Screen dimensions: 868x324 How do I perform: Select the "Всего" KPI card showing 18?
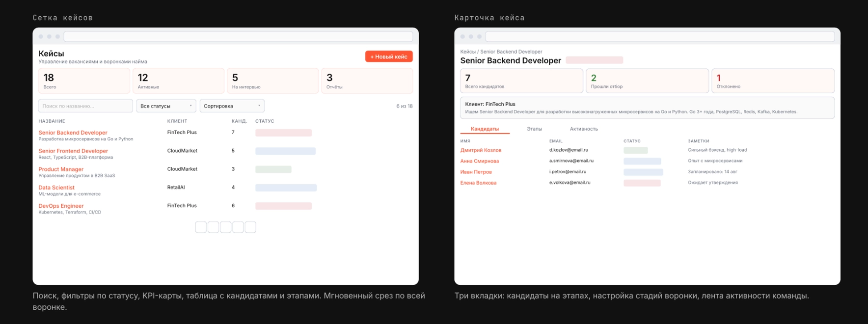click(x=84, y=81)
